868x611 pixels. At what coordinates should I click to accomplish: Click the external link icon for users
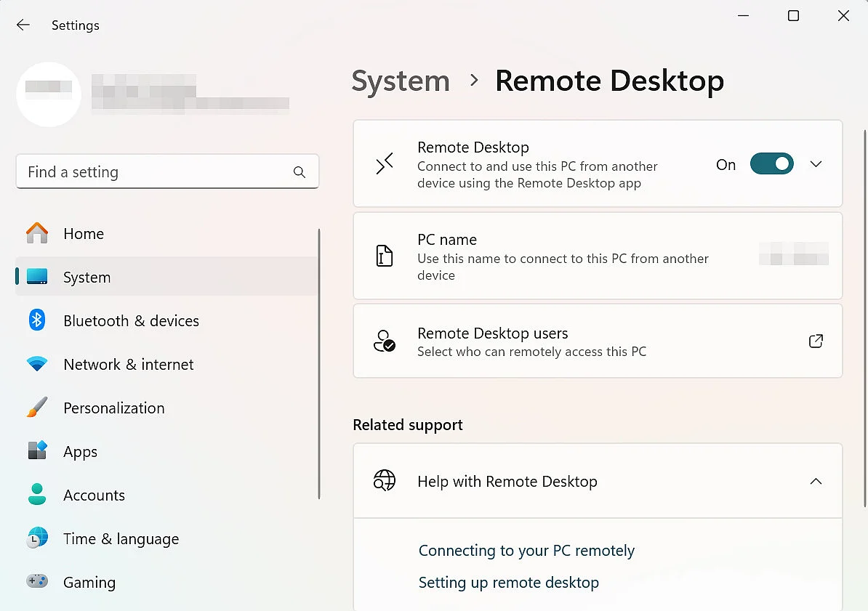click(x=816, y=341)
